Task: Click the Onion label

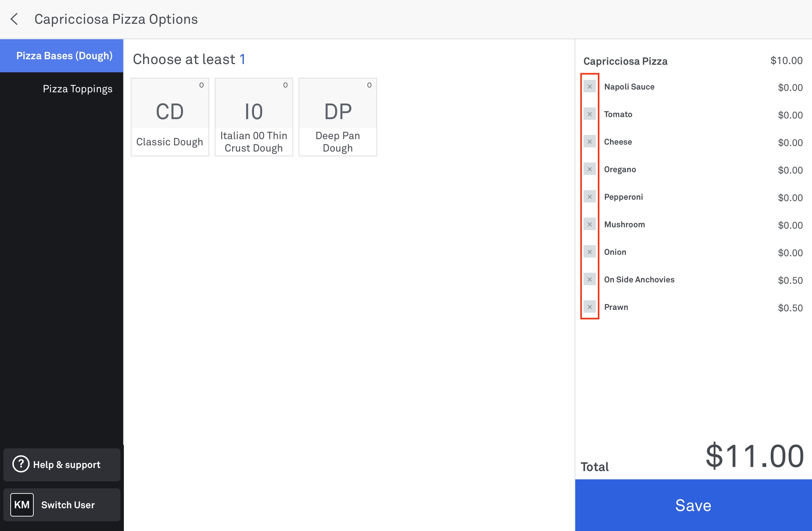Action: point(615,252)
